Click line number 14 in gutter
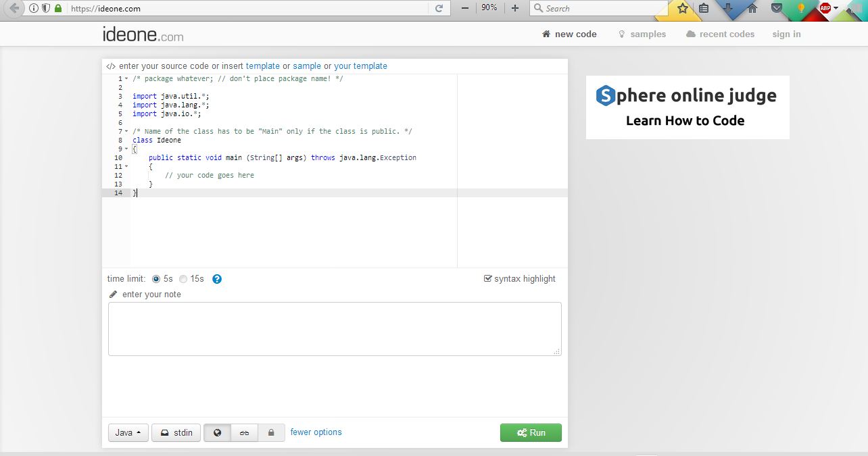This screenshot has height=456, width=868. (118, 193)
